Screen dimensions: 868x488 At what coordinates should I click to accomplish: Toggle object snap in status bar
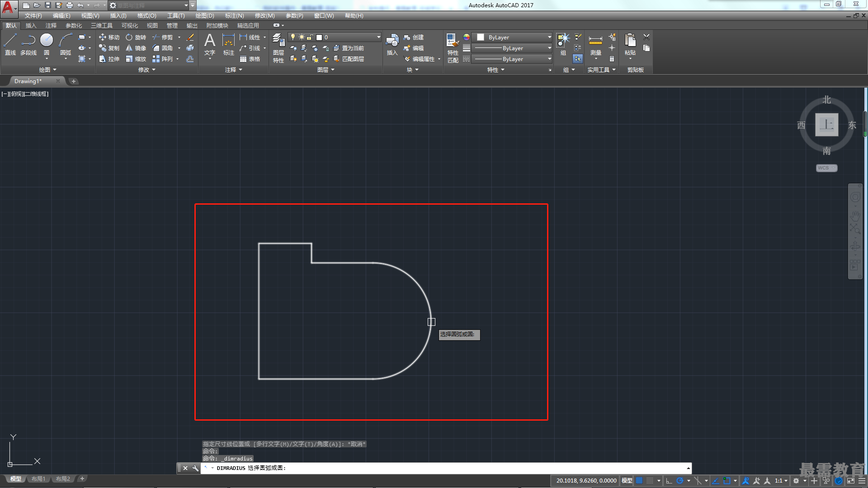pyautogui.click(x=727, y=481)
